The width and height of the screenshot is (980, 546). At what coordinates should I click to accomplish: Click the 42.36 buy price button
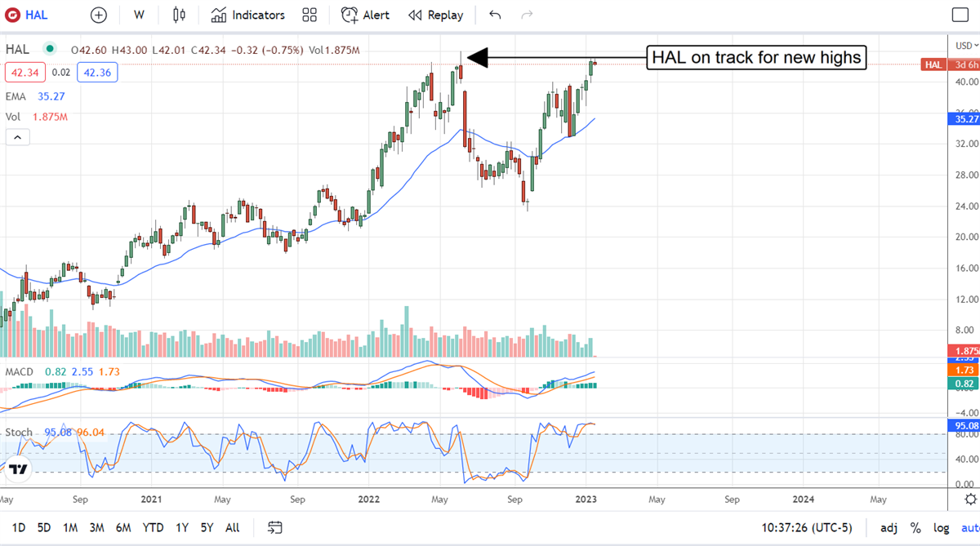(97, 73)
